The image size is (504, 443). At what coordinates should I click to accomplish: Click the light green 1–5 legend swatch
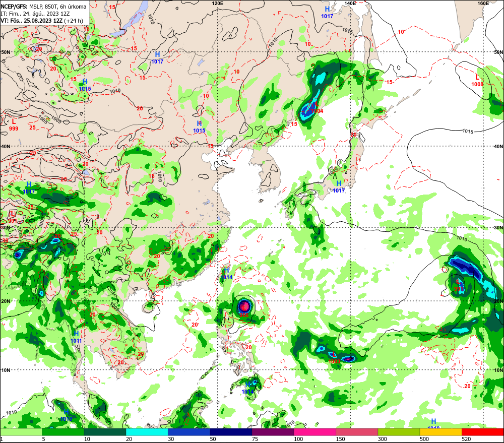point(21,432)
